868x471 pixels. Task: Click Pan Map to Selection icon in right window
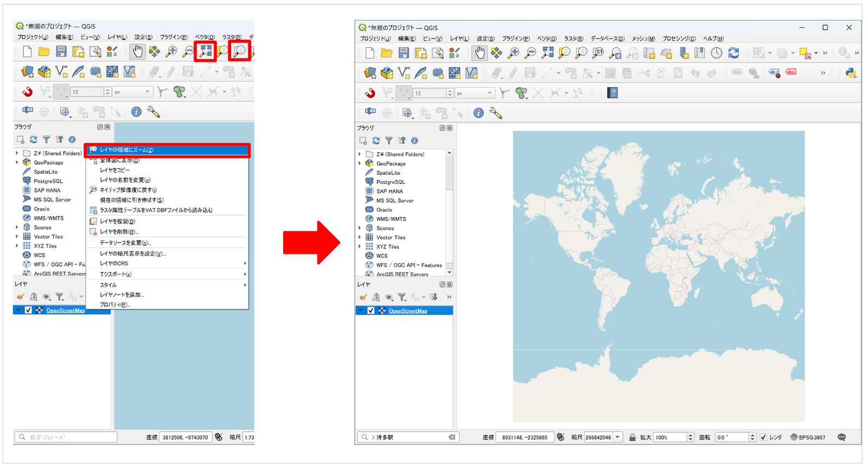[496, 53]
